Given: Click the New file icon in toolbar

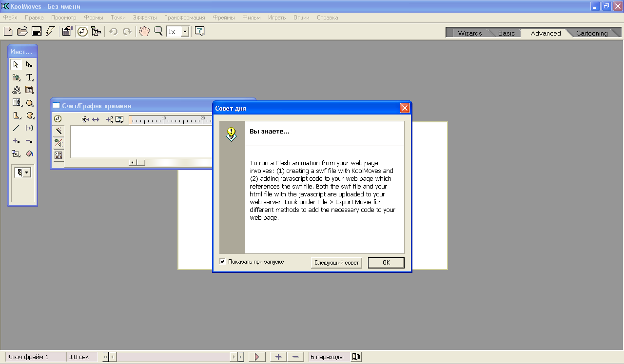Looking at the screenshot, I should (8, 31).
